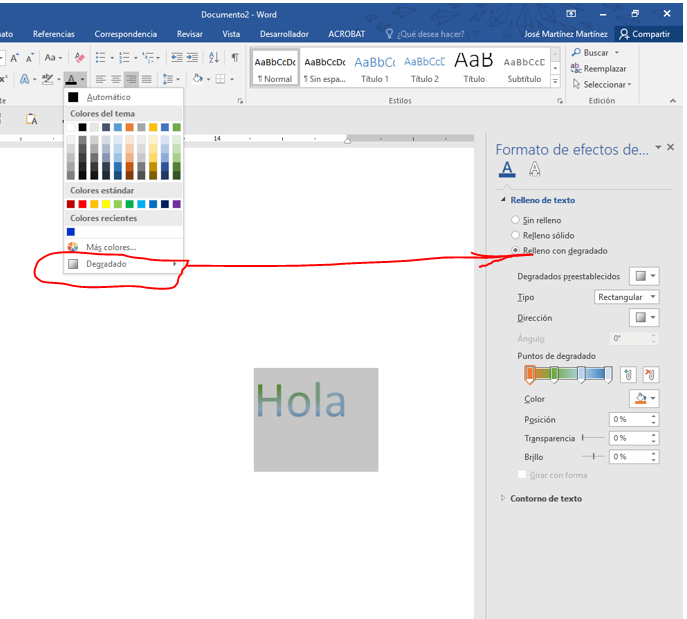Image resolution: width=687 pixels, height=619 pixels.
Task: Click the Increase Font Size icon
Action: 14,58
